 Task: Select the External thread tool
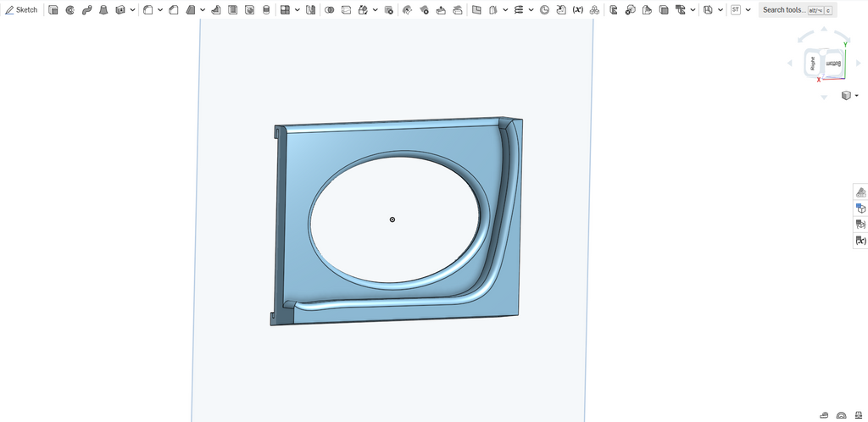(266, 10)
